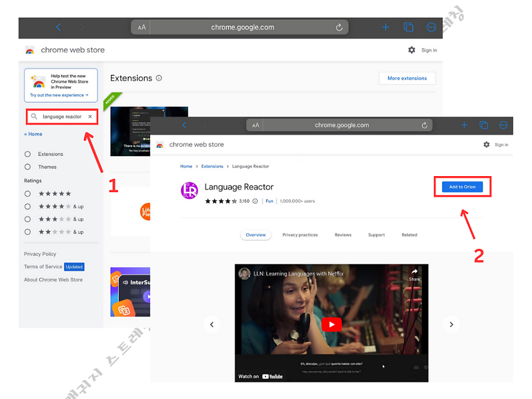Select the Extensions radio button
The width and height of the screenshot is (532, 399).
coord(28,154)
